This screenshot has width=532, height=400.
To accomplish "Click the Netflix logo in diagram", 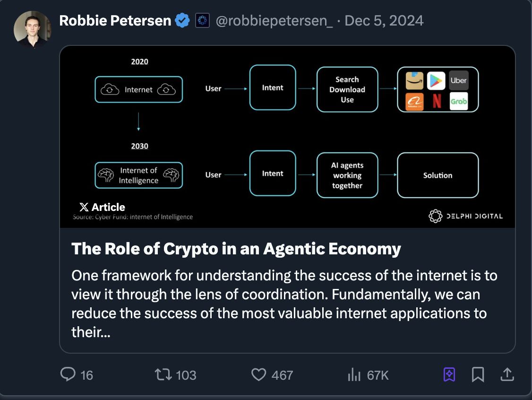I will click(437, 101).
